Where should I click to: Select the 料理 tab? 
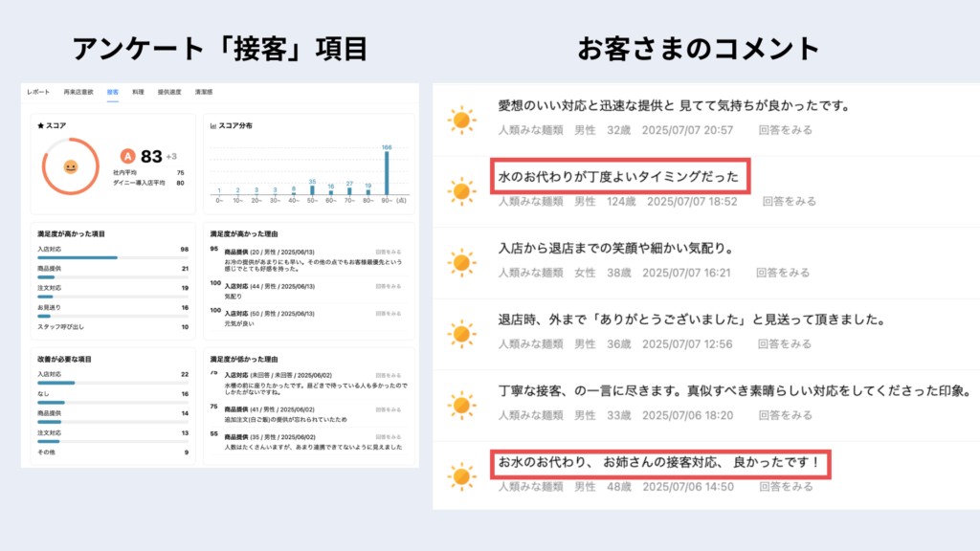pos(138,92)
